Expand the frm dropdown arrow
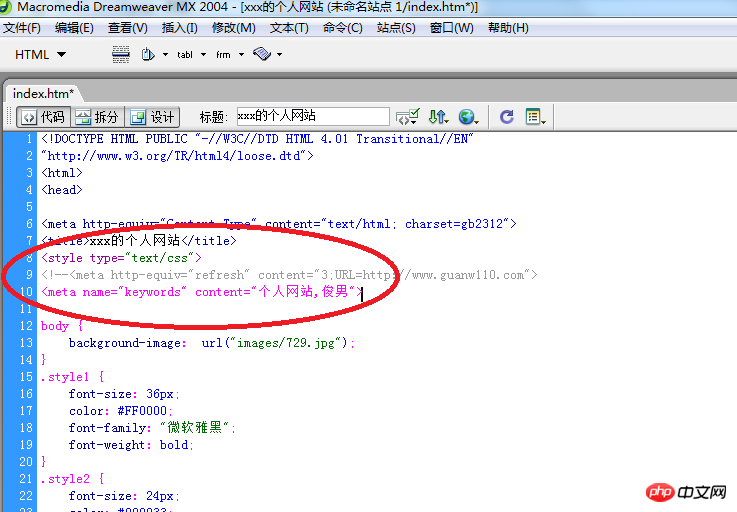737x512 pixels. [x=242, y=55]
